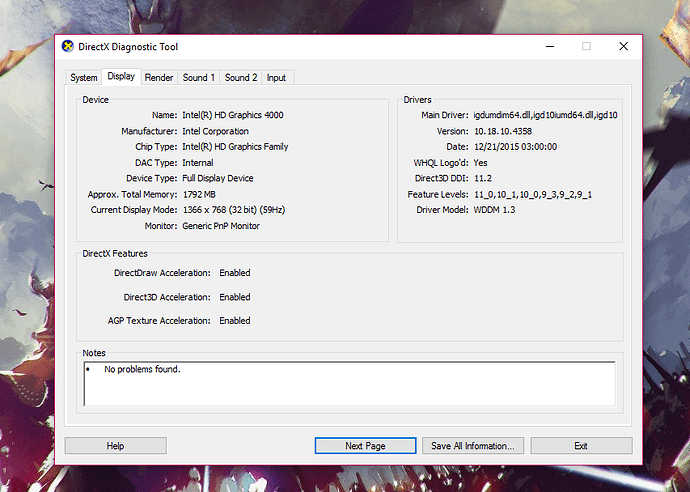Click the 'Intel(R) HD Graphics Family' chip type
Screen dimensions: 690x492
235,147
